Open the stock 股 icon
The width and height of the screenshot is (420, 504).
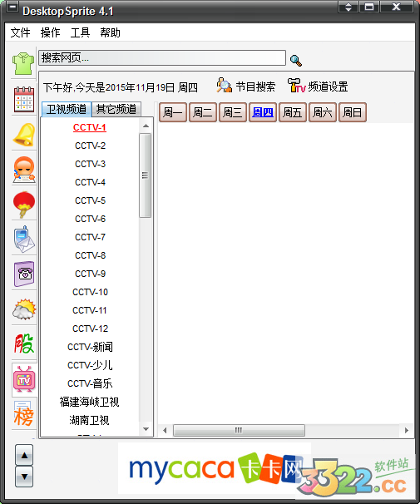click(x=24, y=343)
